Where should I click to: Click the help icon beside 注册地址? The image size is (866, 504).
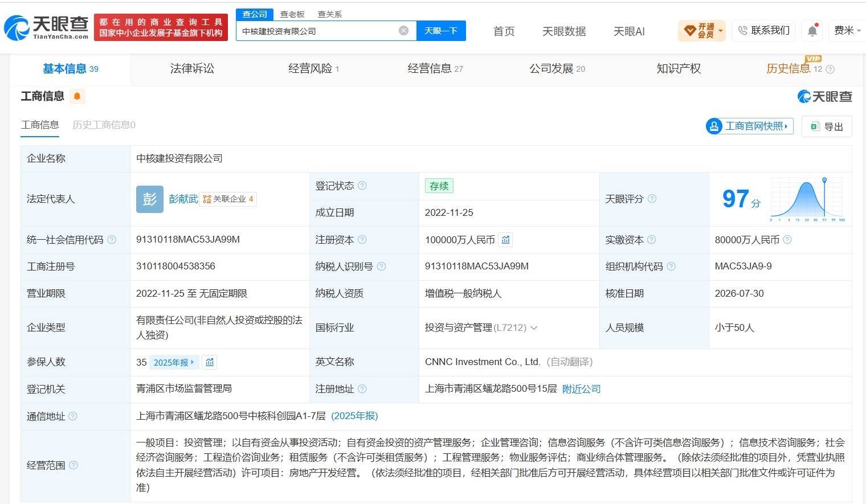[x=362, y=389]
